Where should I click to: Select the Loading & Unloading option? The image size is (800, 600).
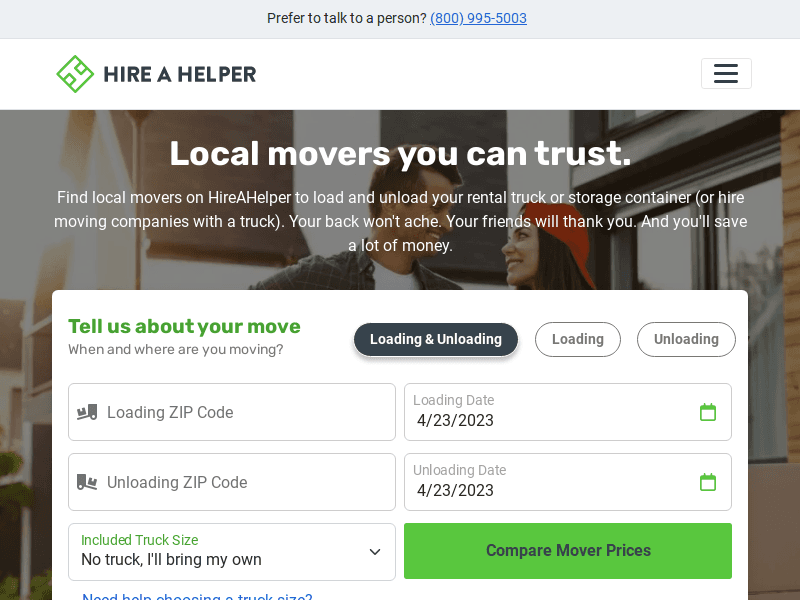click(435, 339)
